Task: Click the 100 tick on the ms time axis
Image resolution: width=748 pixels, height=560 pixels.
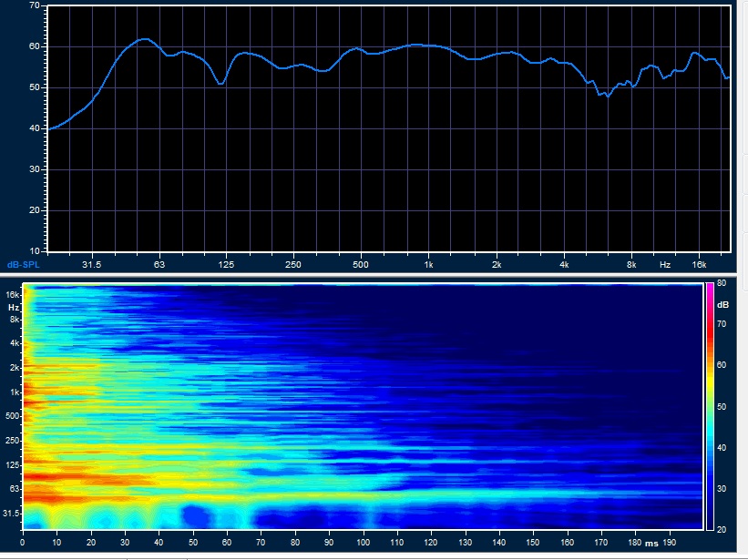Action: (363, 543)
